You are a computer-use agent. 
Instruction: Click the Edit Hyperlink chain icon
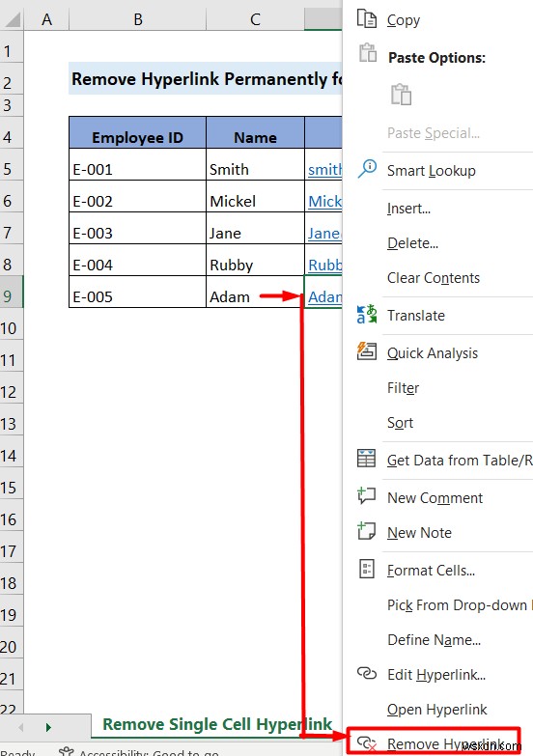point(367,673)
